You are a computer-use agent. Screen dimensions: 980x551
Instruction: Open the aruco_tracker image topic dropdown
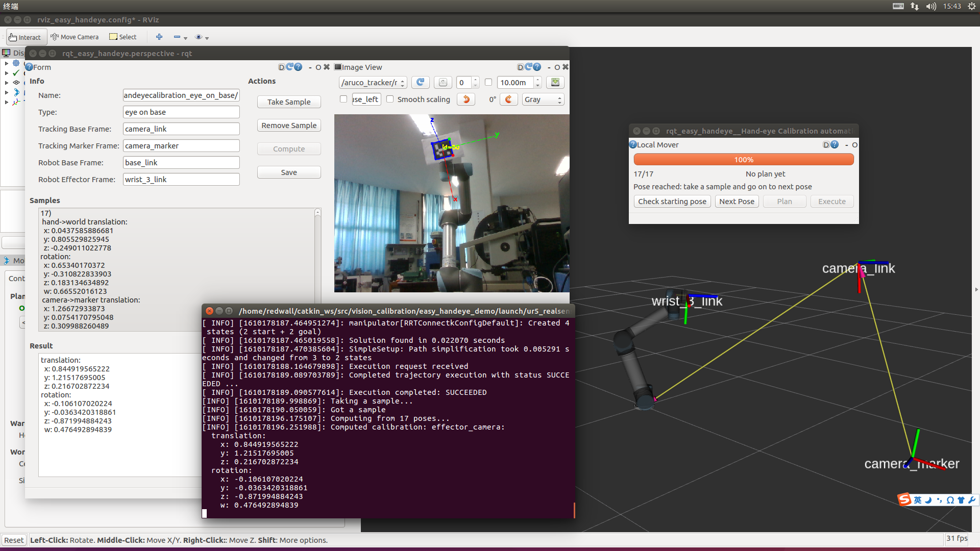pyautogui.click(x=373, y=83)
